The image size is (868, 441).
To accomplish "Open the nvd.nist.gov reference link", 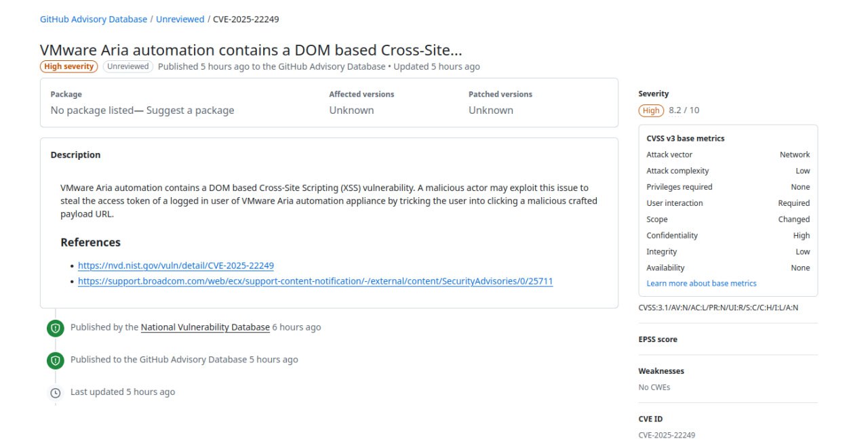I will (176, 266).
